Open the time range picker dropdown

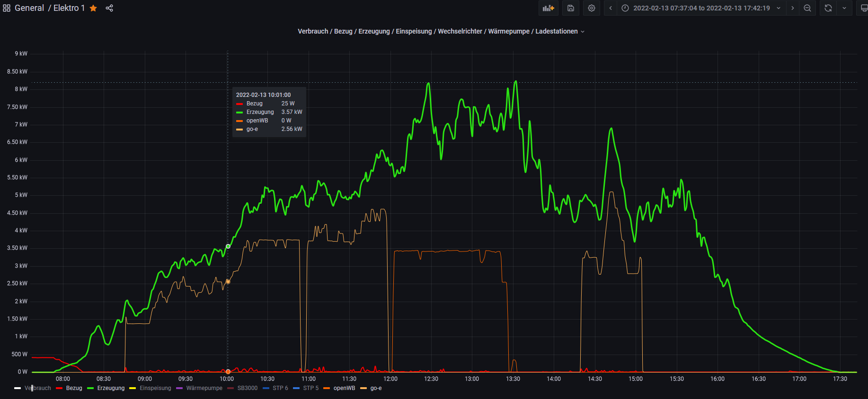click(701, 8)
